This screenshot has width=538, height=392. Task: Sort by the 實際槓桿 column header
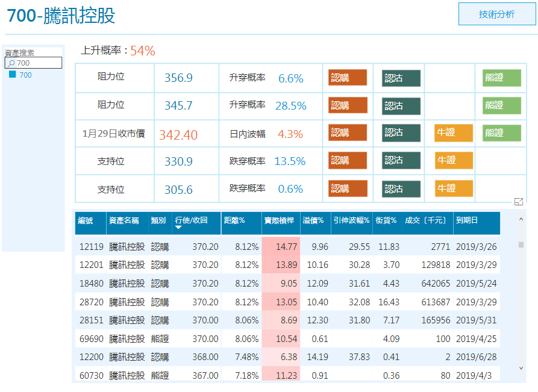click(281, 223)
